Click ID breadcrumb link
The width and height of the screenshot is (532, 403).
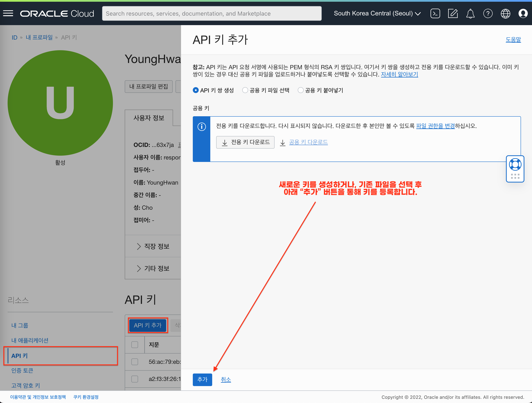click(15, 37)
